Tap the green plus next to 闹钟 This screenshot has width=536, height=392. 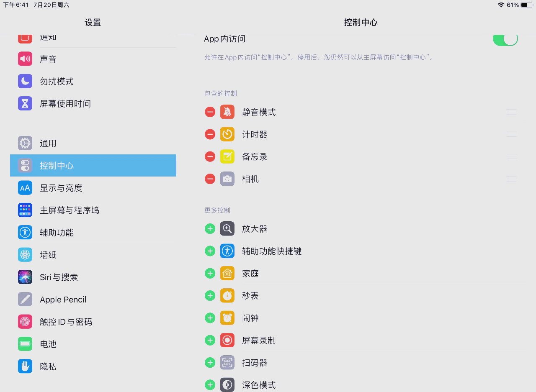click(x=210, y=318)
